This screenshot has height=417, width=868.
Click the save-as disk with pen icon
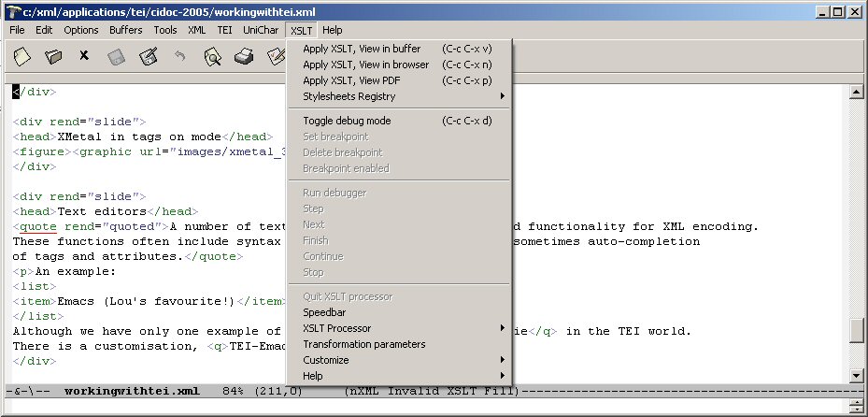pyautogui.click(x=148, y=57)
